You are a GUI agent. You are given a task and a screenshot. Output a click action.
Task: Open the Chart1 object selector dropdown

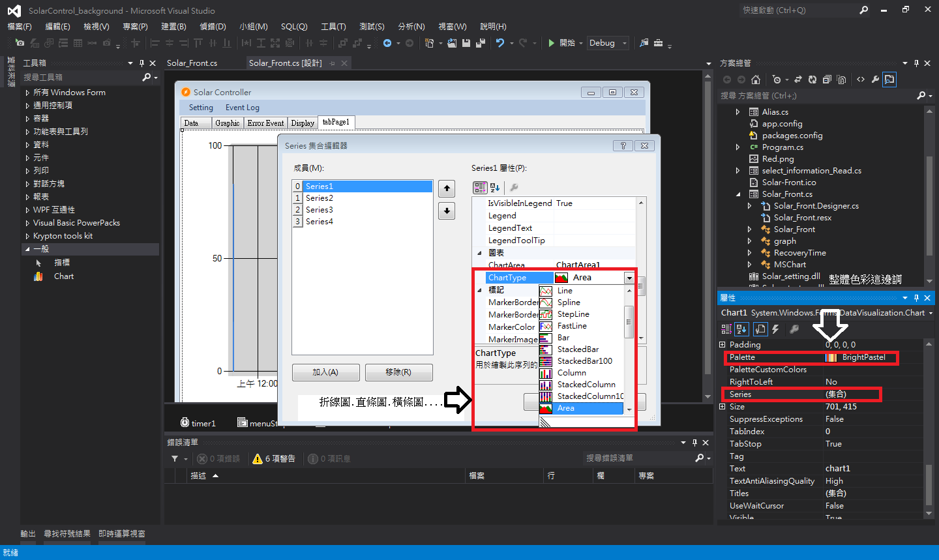coord(931,313)
